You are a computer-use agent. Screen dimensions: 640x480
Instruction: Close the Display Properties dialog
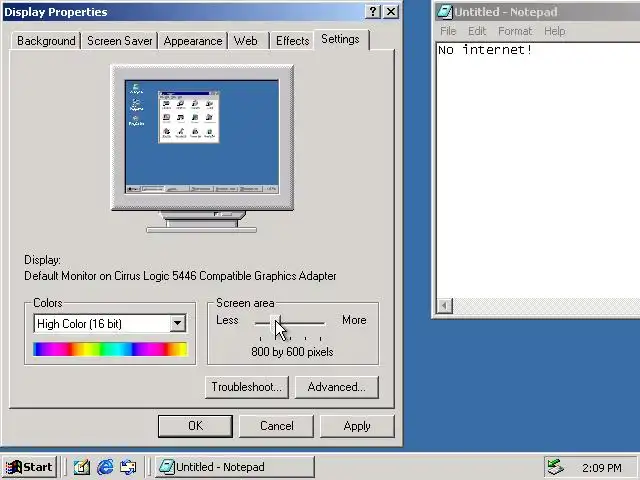click(x=391, y=11)
